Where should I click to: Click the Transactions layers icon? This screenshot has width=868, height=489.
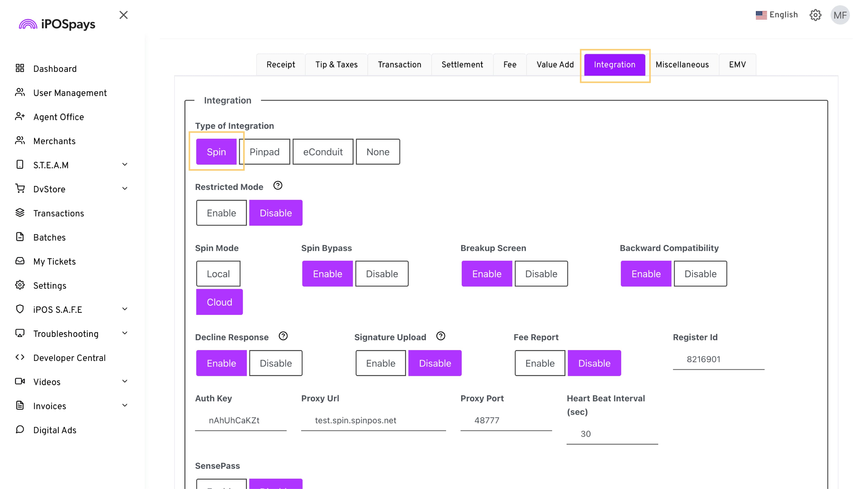(x=20, y=213)
